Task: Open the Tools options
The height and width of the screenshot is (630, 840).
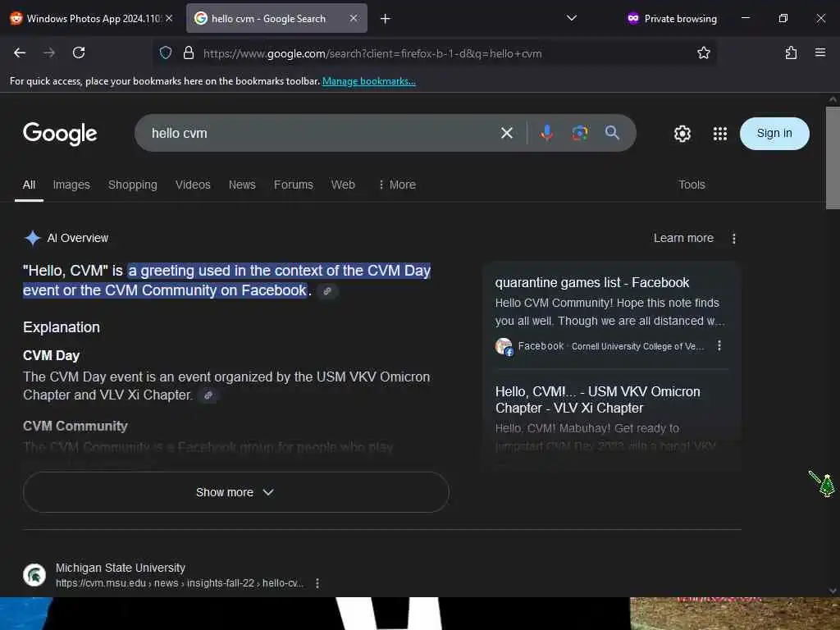Action: pyautogui.click(x=692, y=185)
